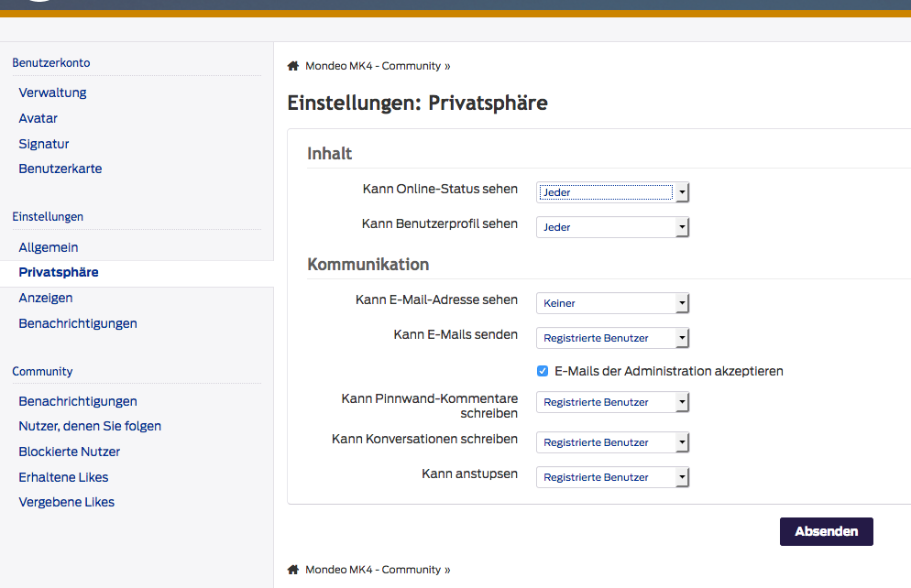Open Anzeigen settings in sidebar

tap(46, 298)
